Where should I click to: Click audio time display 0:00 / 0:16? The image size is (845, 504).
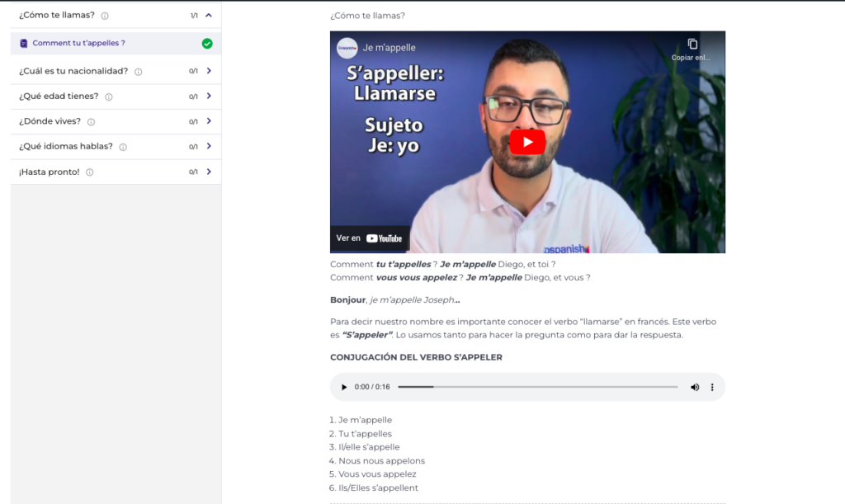tap(372, 387)
